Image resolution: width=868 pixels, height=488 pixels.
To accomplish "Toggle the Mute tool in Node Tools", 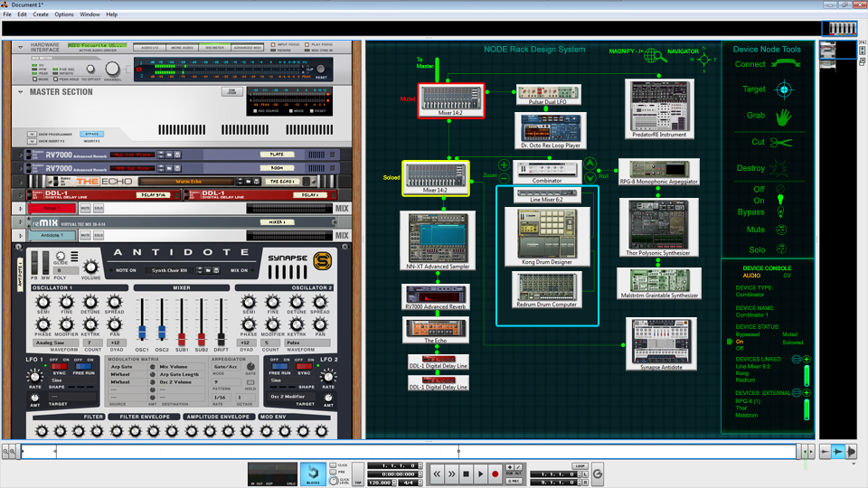I will [x=780, y=229].
